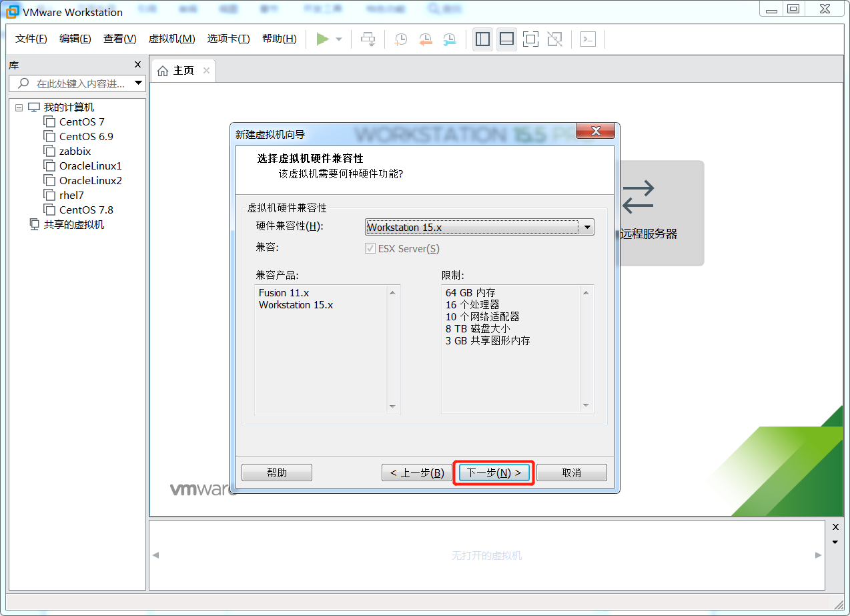
Task: Open the 帮助(H) menu
Action: tap(280, 39)
